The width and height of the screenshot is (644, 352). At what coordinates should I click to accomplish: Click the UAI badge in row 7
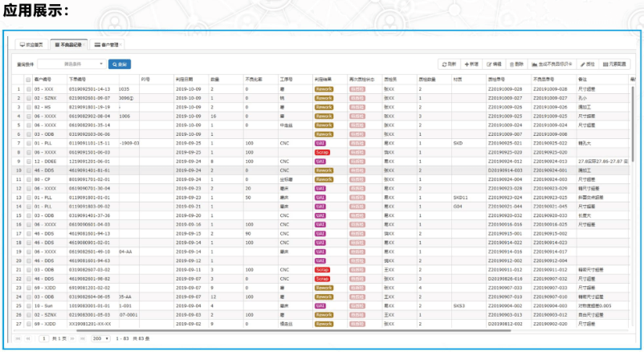320,144
